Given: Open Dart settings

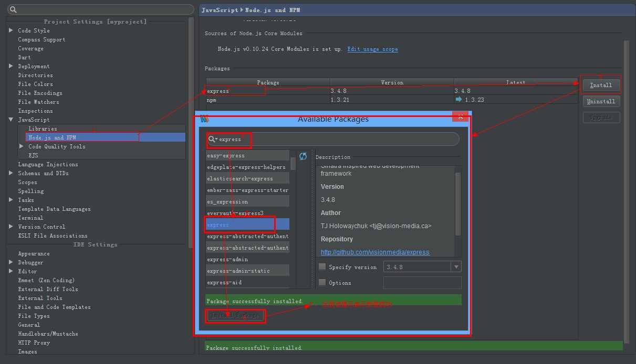Looking at the screenshot, I should pos(24,57).
